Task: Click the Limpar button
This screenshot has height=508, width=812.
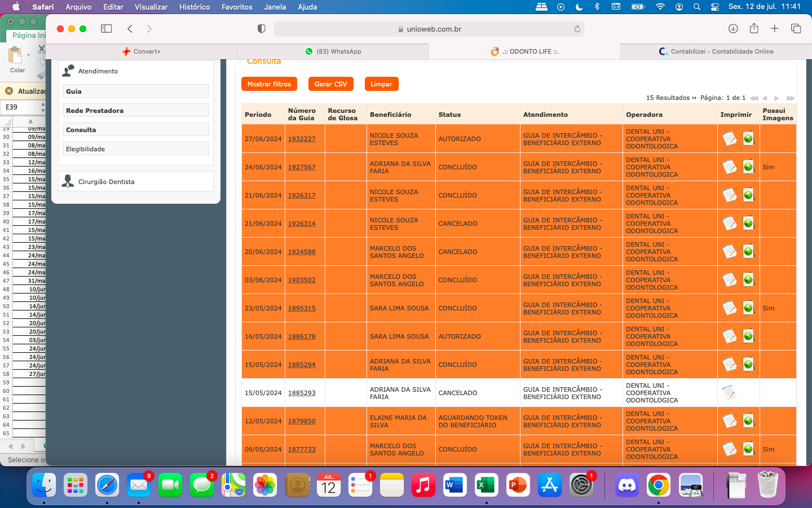Action: click(x=381, y=84)
